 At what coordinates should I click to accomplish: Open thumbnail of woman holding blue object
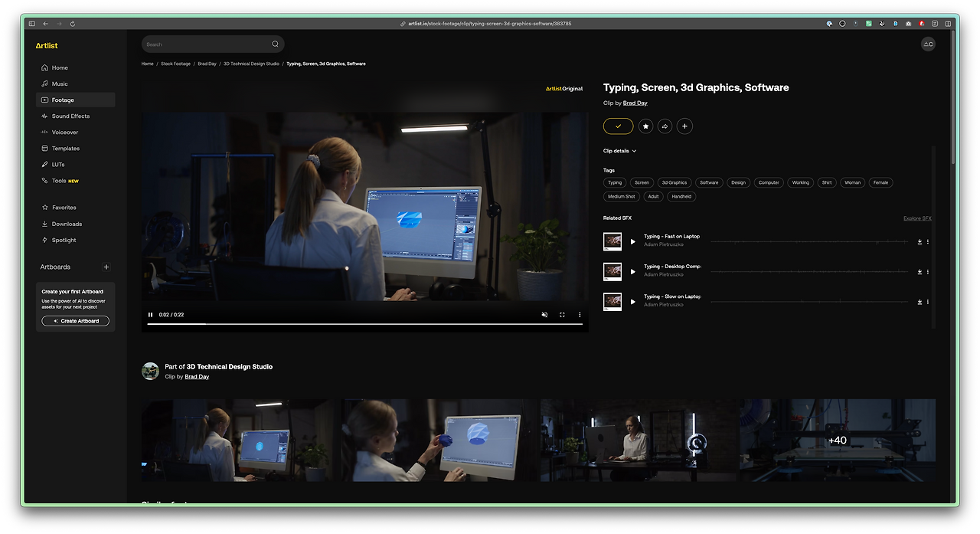[439, 441]
